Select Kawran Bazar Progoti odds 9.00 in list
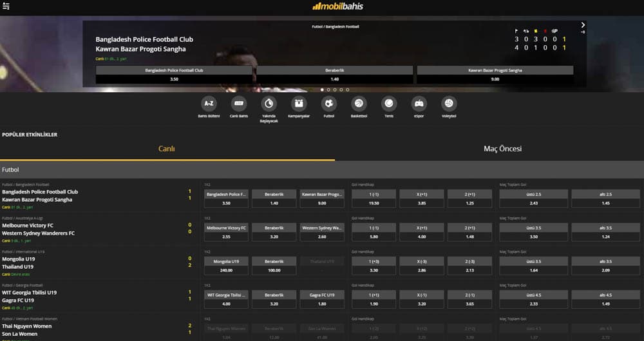Viewport: 644px width, 341px height. point(322,199)
